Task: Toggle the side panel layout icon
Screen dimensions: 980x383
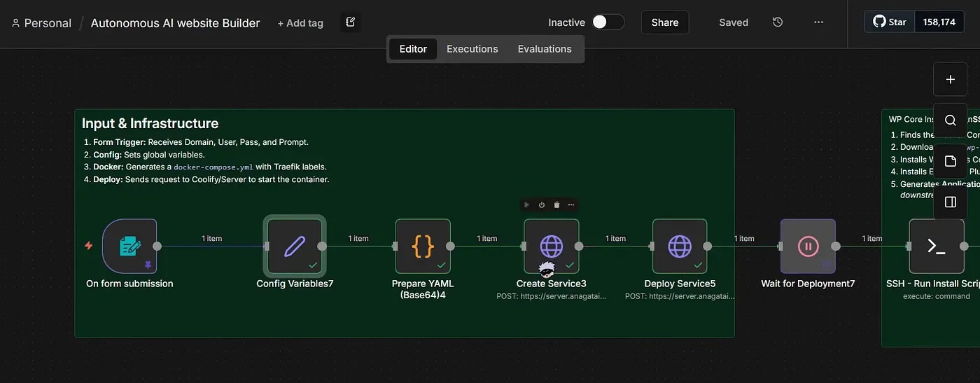Action: (950, 202)
